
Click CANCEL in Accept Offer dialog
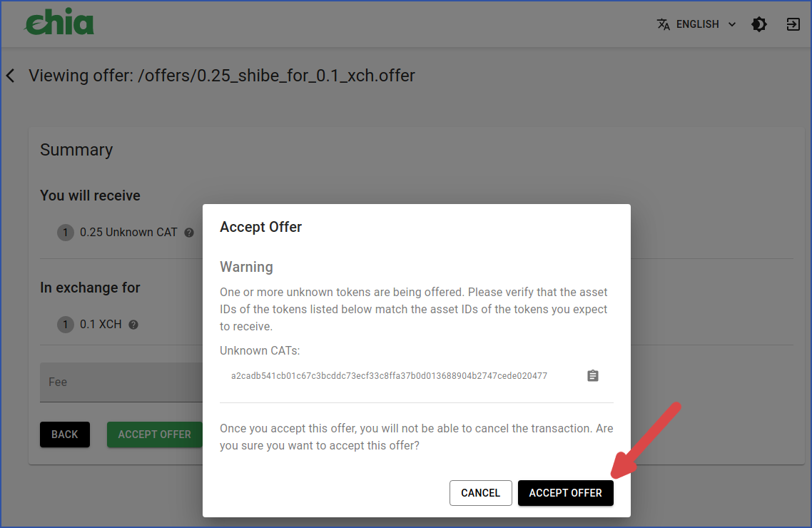coord(481,493)
